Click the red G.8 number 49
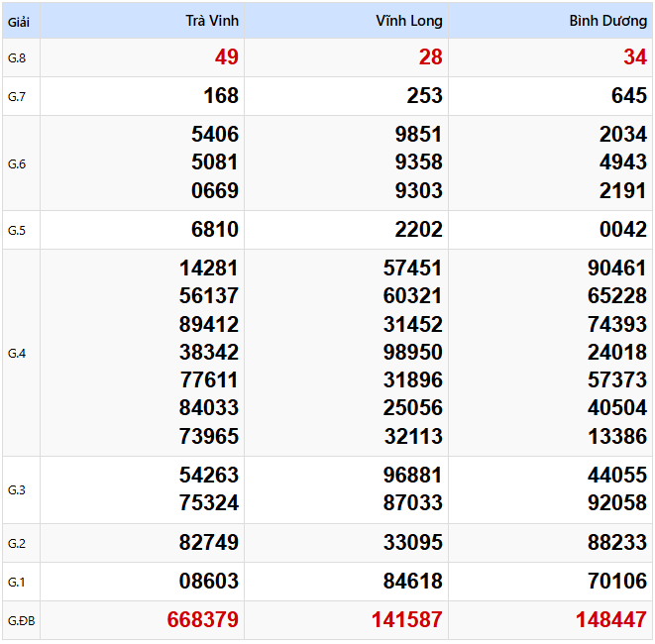 (x=227, y=57)
